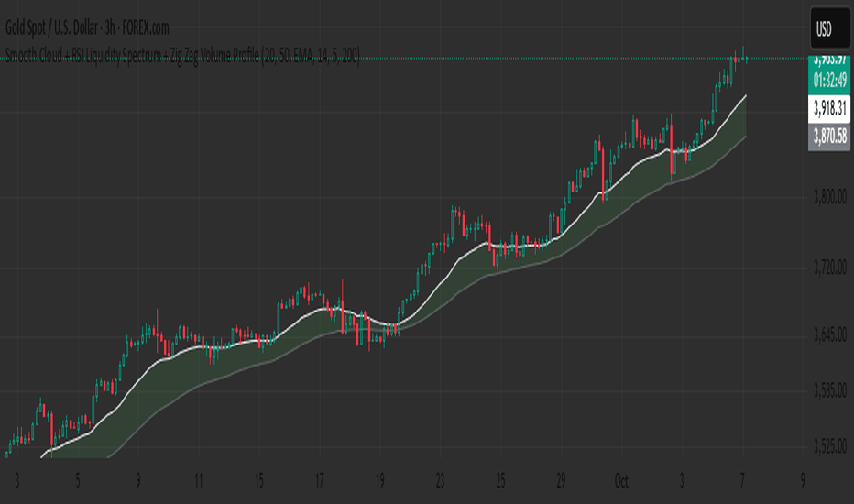Open the USD currency selector
The height and width of the screenshot is (504, 854).
pos(824,30)
